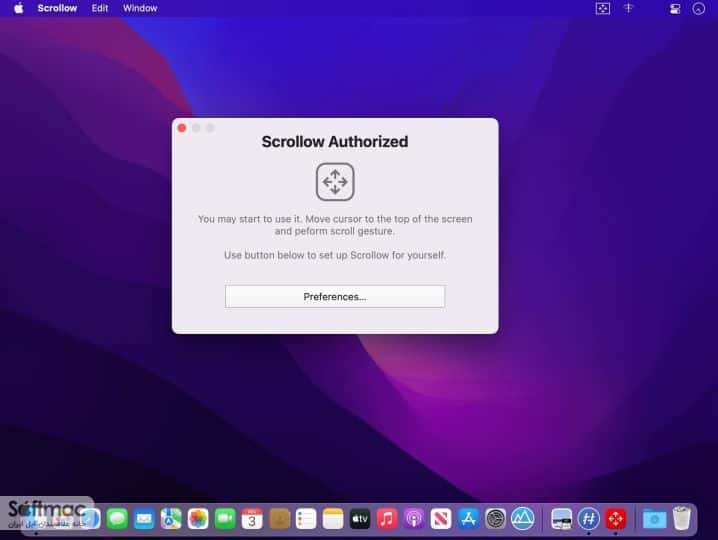Viewport: 718px width, 540px height.
Task: Click the "Scrollow Authorized" heading text
Action: tap(335, 142)
